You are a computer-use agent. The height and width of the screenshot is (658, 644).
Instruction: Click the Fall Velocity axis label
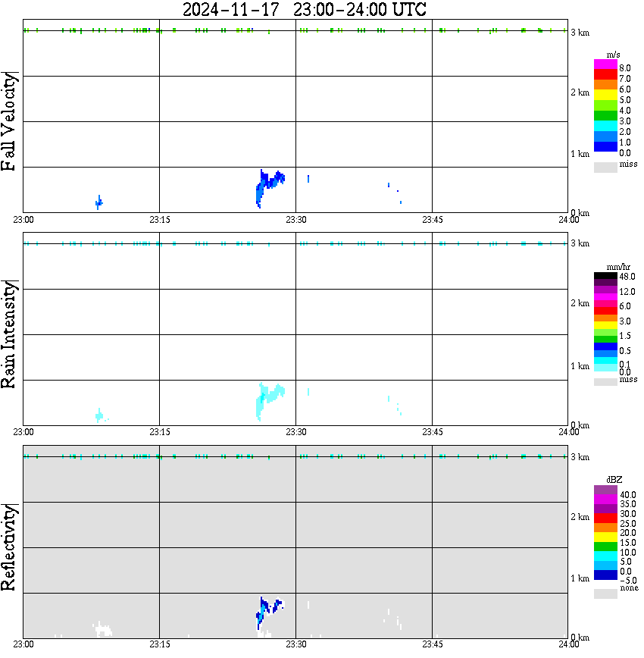click(8, 121)
